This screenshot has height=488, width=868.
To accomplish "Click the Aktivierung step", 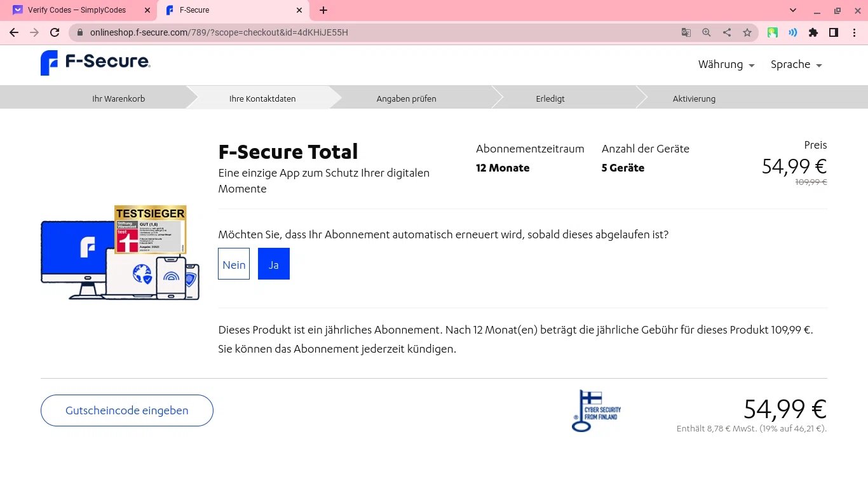I will [x=694, y=98].
